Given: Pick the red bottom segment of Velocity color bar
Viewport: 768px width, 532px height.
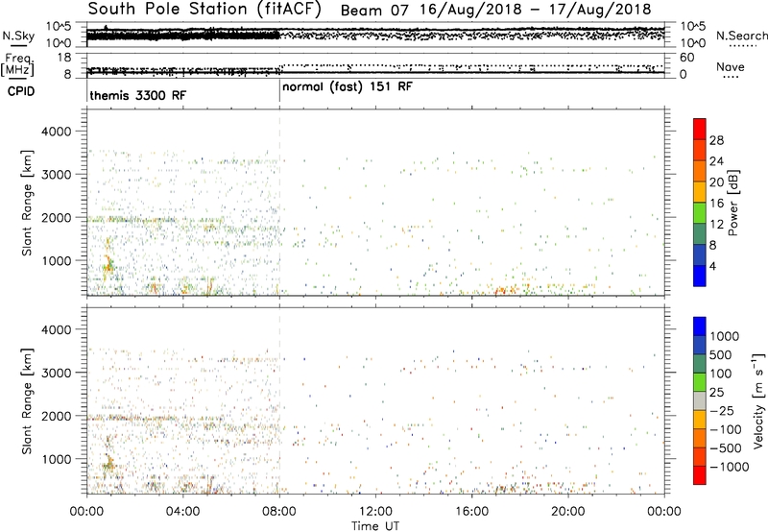Looking at the screenshot, I should click(x=700, y=474).
